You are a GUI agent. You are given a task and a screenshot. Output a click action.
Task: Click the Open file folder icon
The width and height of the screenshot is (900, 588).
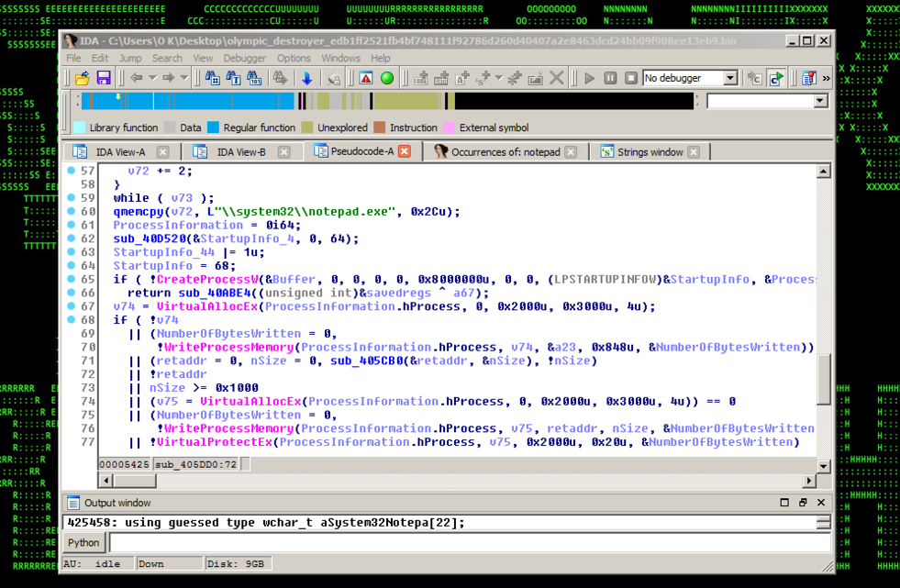82,79
